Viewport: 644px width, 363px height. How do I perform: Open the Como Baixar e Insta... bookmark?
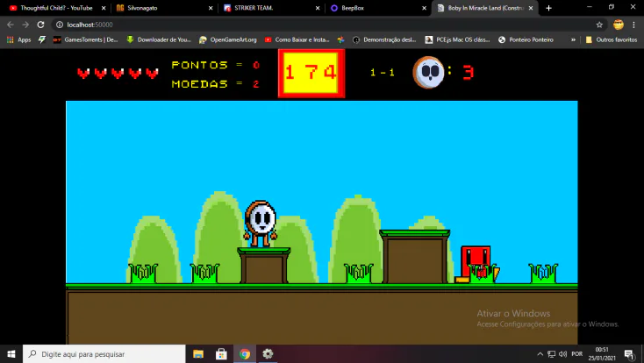pos(297,39)
